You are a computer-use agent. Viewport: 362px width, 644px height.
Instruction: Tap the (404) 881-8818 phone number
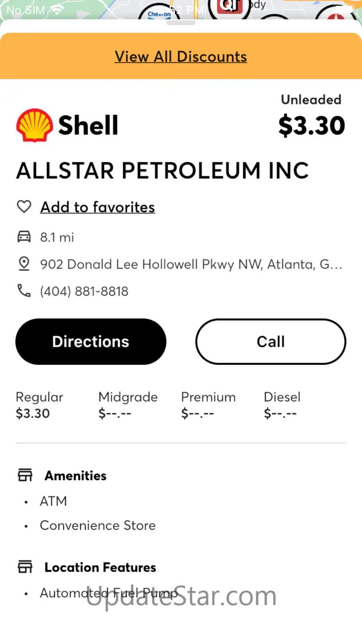(x=84, y=291)
